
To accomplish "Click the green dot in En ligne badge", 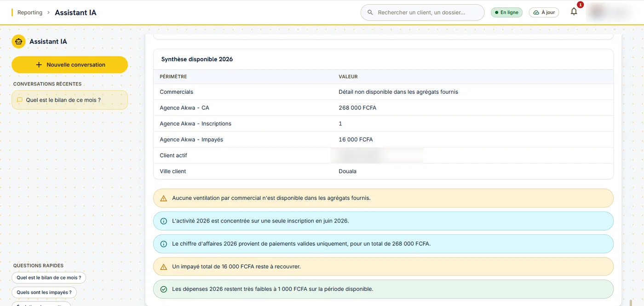I will click(496, 12).
